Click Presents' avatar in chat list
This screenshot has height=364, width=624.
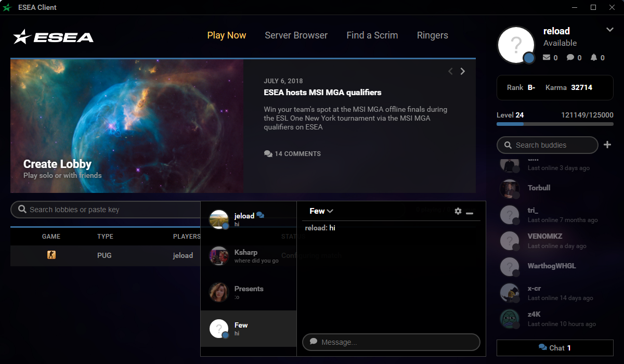tap(219, 292)
